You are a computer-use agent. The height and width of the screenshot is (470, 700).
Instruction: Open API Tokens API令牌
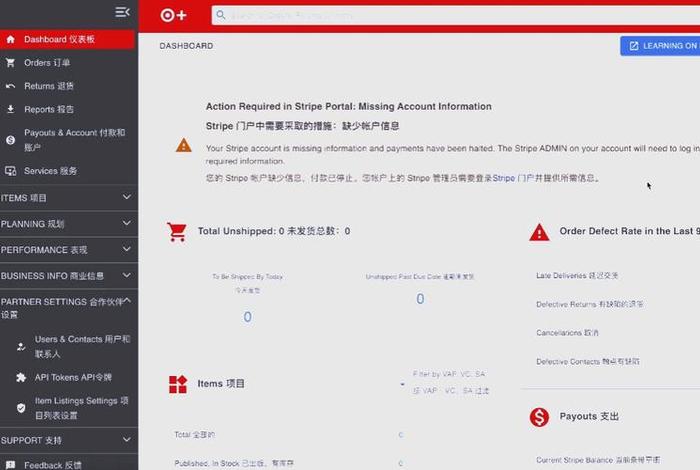[x=74, y=377]
